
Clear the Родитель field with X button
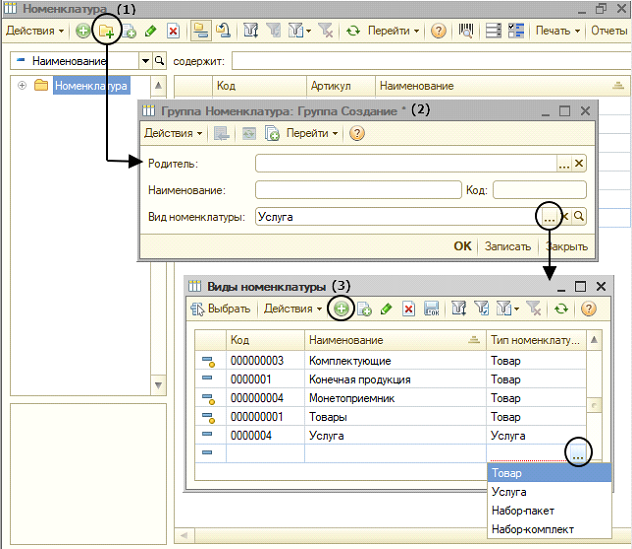coord(579,164)
